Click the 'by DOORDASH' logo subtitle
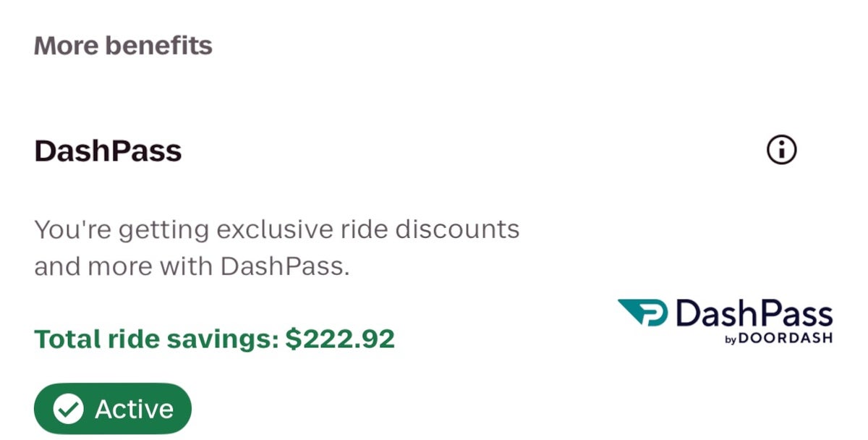 point(778,338)
